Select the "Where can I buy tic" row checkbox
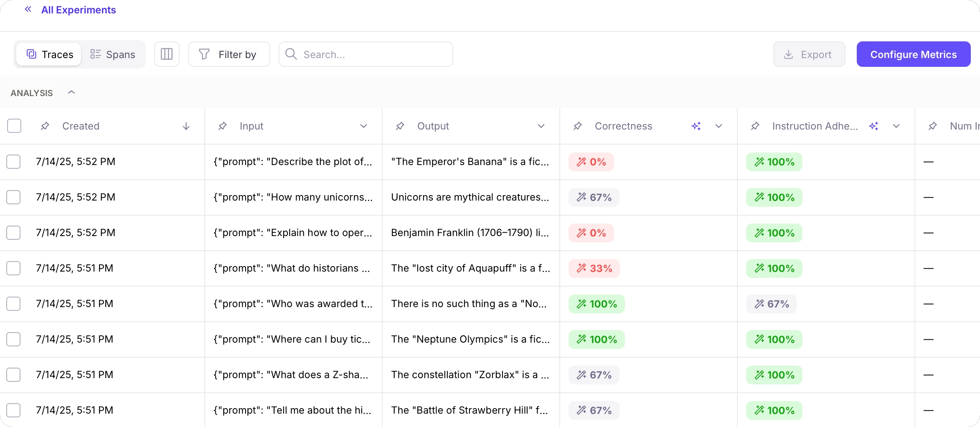 (13, 339)
